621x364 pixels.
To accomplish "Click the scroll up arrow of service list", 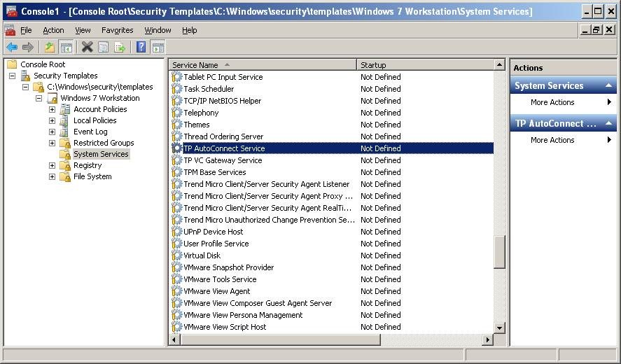I will [x=499, y=64].
